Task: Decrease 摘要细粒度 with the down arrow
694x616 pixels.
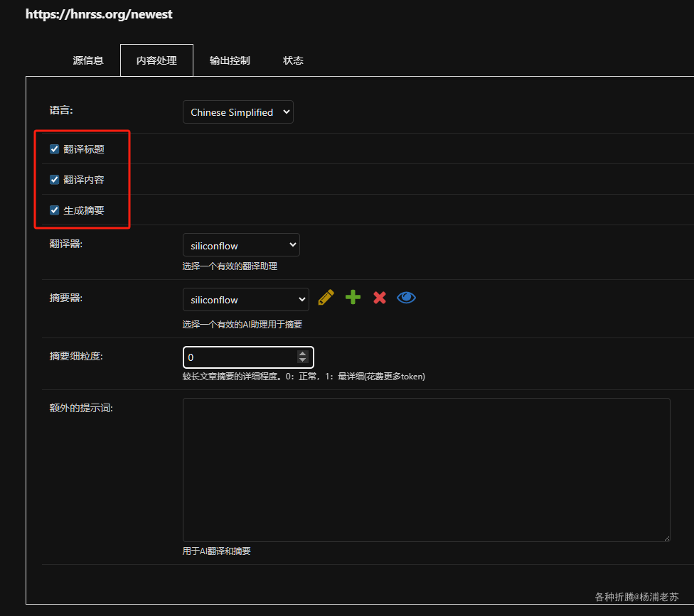Action: pos(302,360)
